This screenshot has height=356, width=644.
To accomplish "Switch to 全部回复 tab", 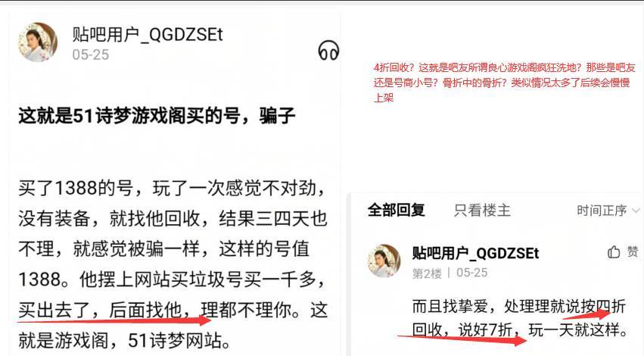I will pos(396,210).
